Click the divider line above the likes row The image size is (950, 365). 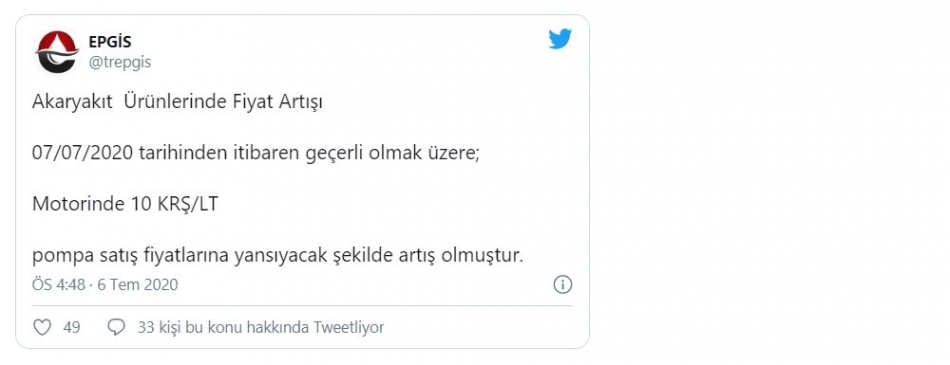click(x=302, y=306)
